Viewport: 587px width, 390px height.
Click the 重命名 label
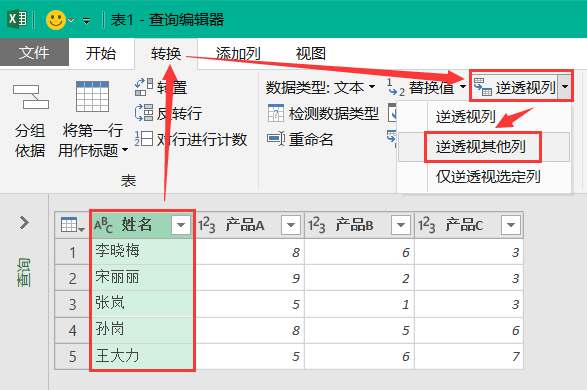pos(311,140)
